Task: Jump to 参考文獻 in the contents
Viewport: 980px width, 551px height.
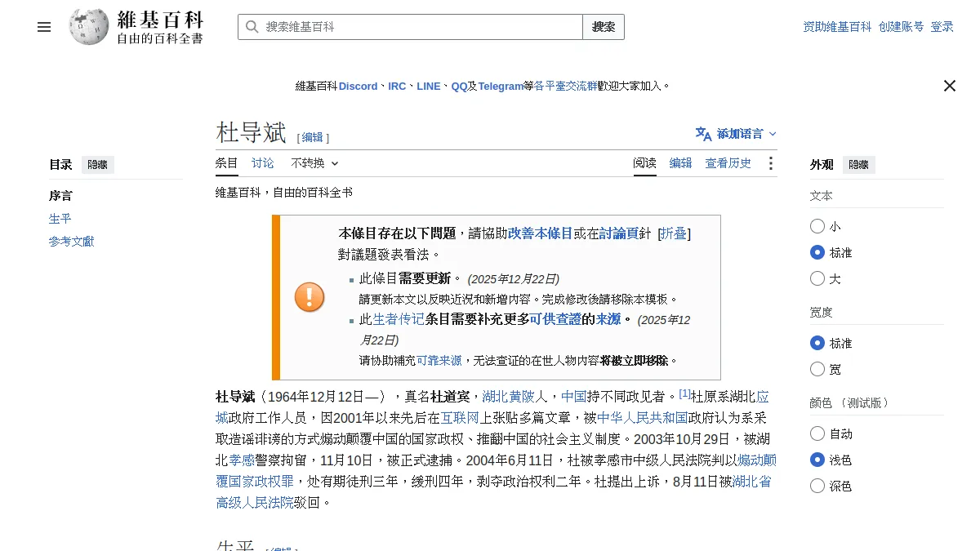Action: coord(72,242)
